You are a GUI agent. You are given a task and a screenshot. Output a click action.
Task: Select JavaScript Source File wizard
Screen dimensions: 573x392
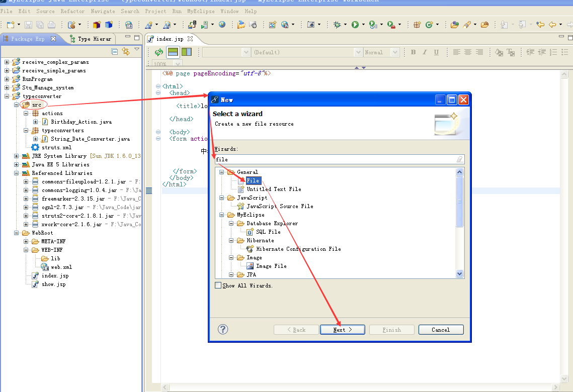(x=280, y=206)
